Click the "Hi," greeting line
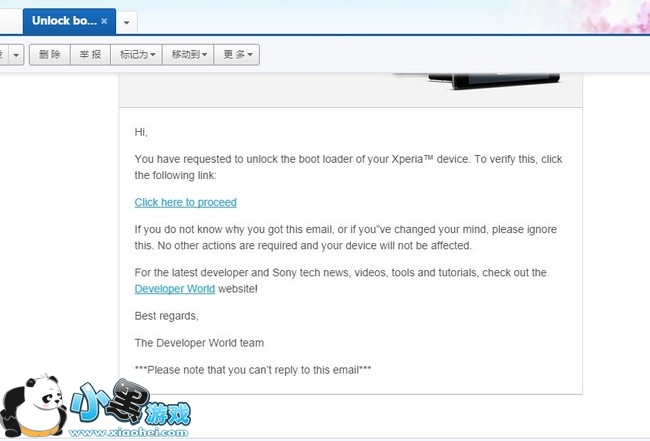 pyautogui.click(x=141, y=132)
